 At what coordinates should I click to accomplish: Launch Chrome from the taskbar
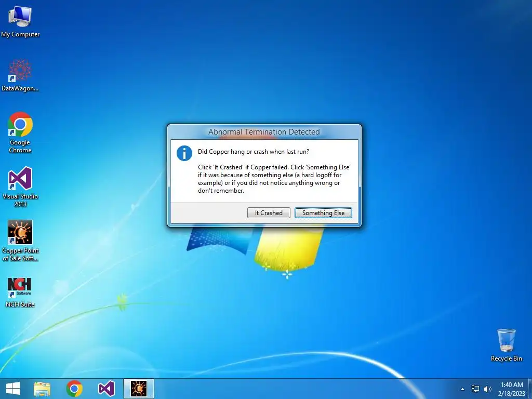coord(74,389)
